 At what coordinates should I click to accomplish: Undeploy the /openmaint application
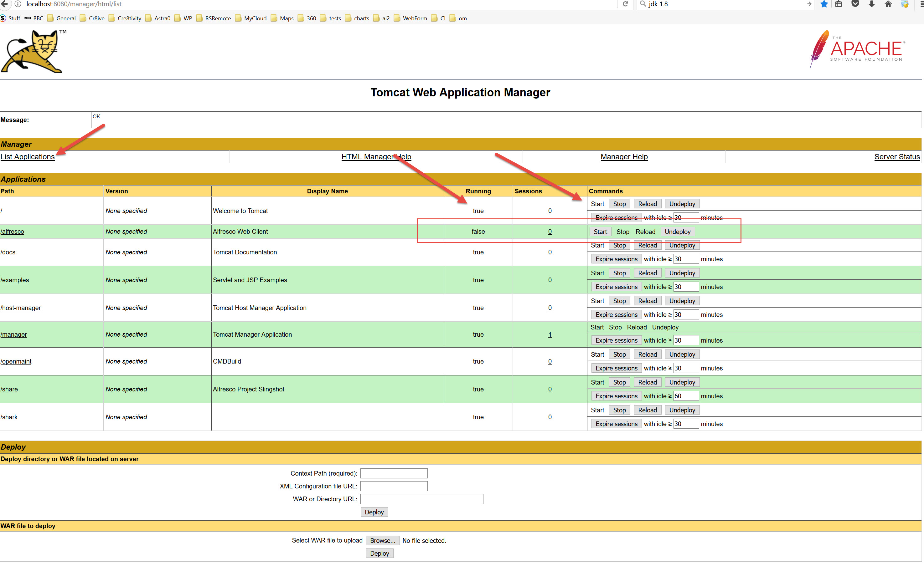coord(682,354)
